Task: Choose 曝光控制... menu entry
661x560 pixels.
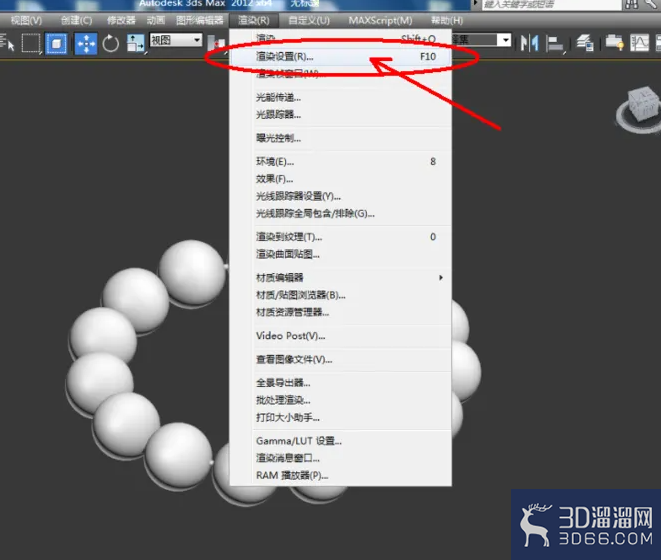Action: coord(341,138)
